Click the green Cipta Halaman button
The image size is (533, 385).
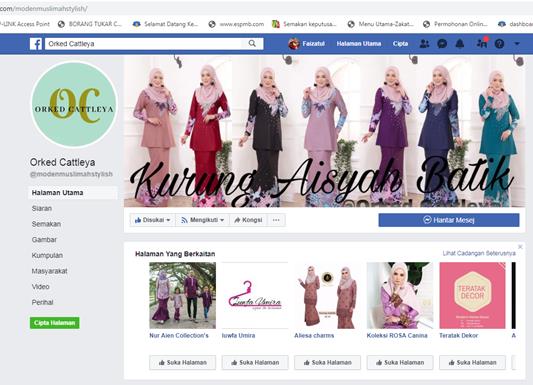pos(55,322)
